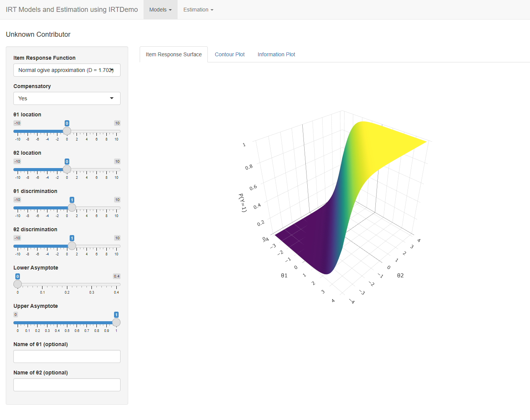Focus the Name of θ2 input field

pyautogui.click(x=67, y=385)
